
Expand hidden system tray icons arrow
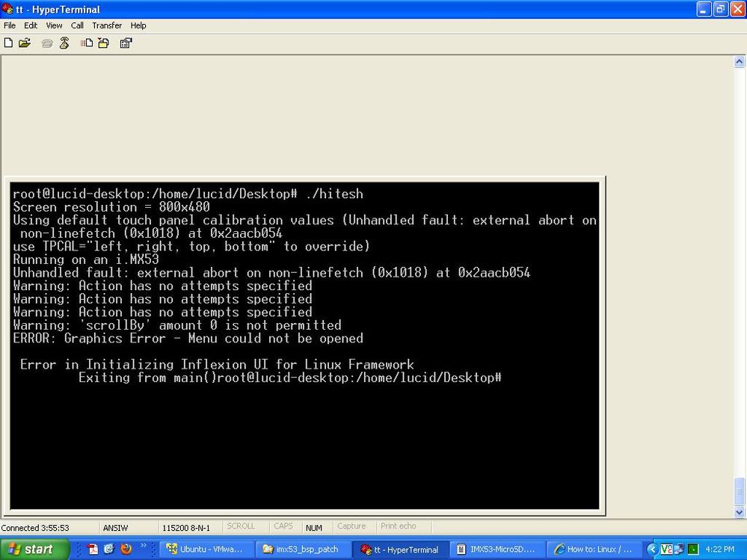click(652, 550)
